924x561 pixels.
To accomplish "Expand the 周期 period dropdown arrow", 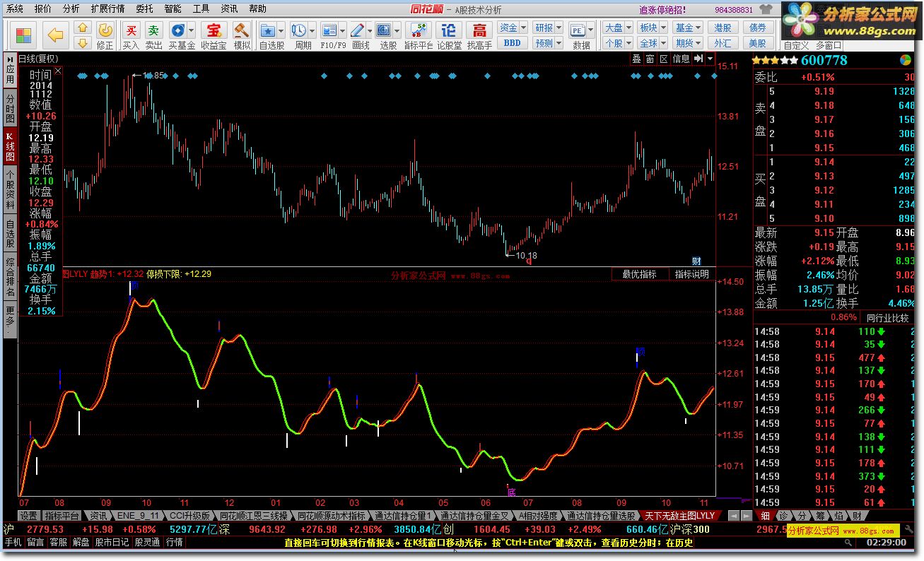I will (x=312, y=30).
